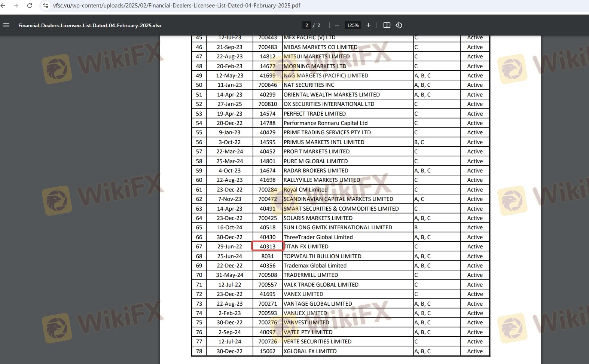Select license number 40313 for Titan FX

(268, 247)
